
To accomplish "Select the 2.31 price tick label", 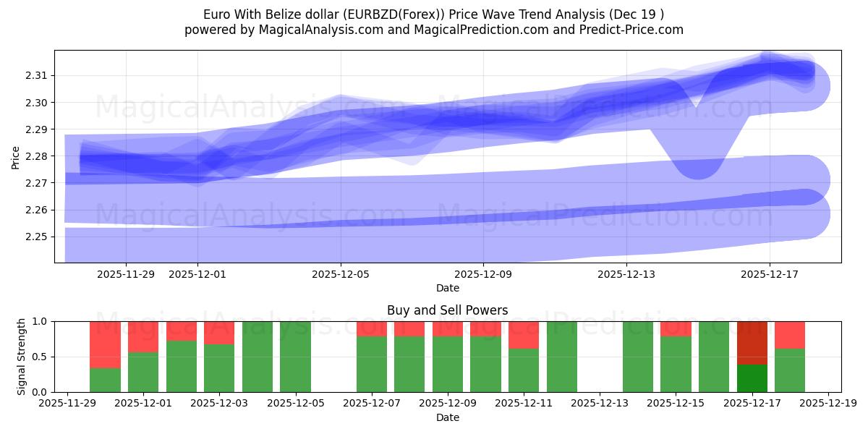I will [x=38, y=75].
